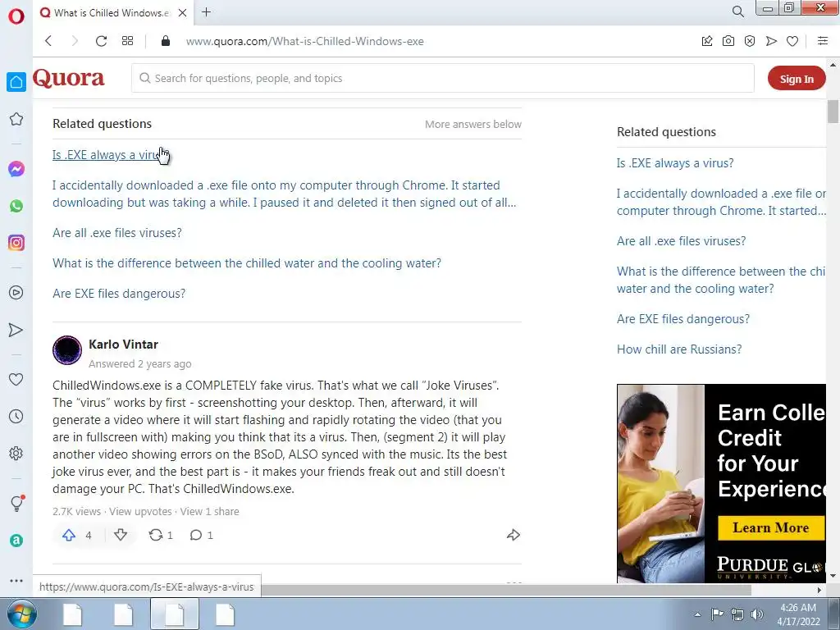Open sidebar Home button

[x=16, y=82]
